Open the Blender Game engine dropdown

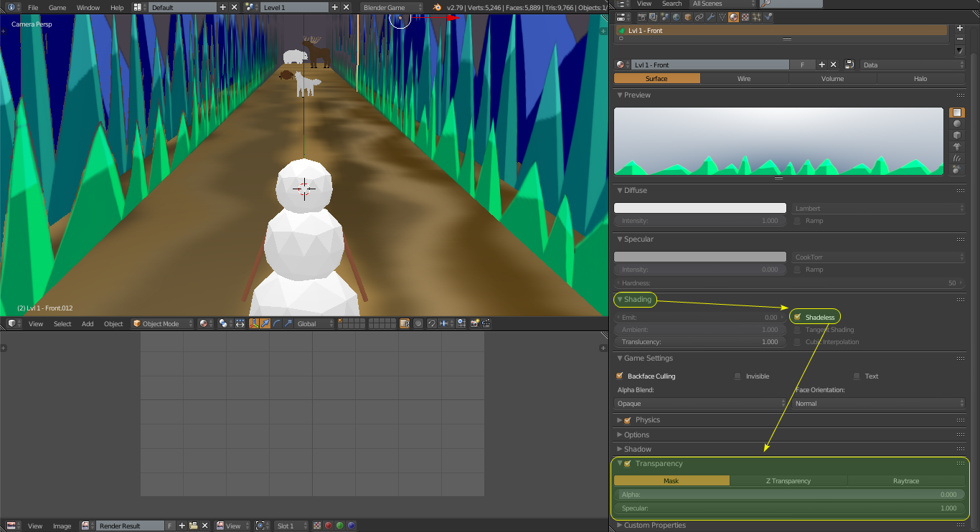tap(392, 7)
